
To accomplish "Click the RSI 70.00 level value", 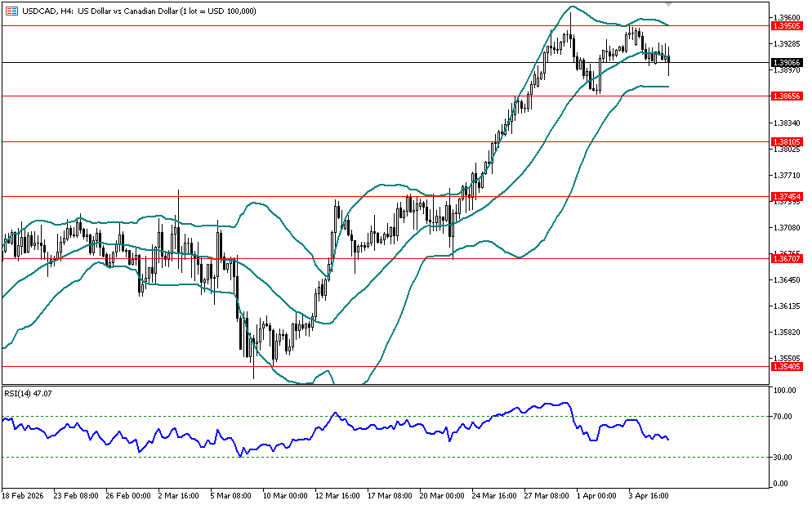I will [784, 417].
